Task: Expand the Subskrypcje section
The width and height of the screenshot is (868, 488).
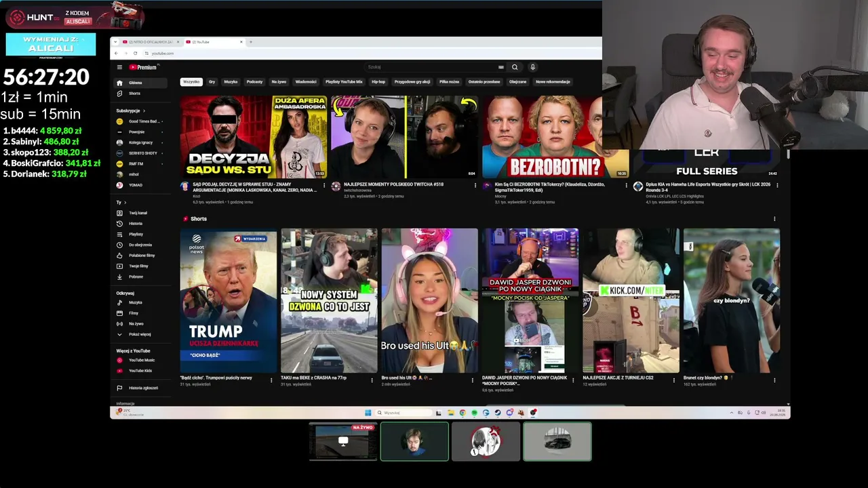Action: pos(130,110)
